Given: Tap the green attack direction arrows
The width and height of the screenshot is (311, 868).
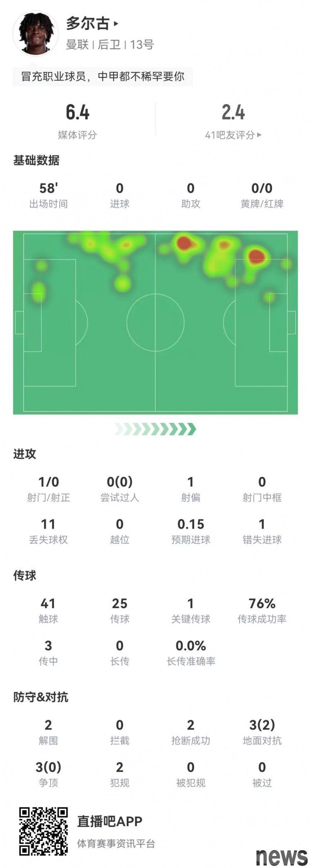Looking at the screenshot, I should pyautogui.click(x=155, y=429).
